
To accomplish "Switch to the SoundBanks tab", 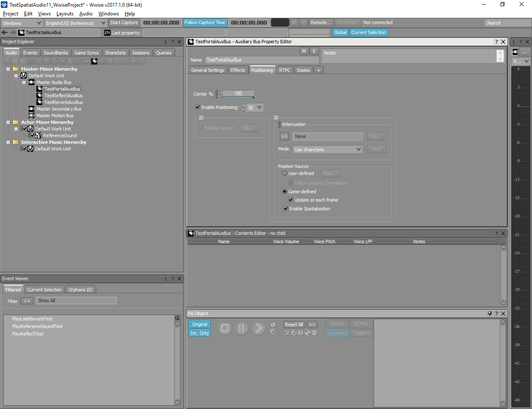I will point(56,53).
